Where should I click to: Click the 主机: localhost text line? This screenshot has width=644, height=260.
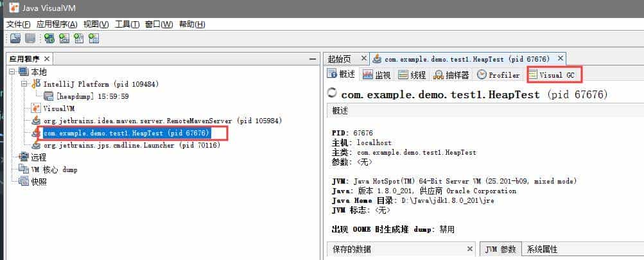coord(361,143)
